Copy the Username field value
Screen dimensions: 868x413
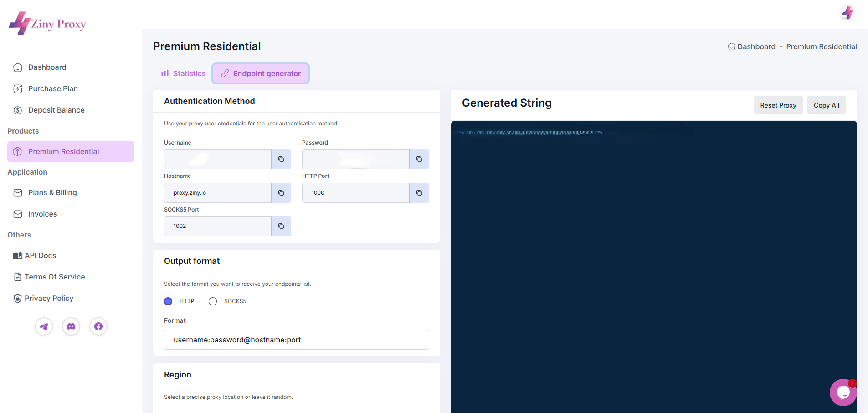(281, 159)
